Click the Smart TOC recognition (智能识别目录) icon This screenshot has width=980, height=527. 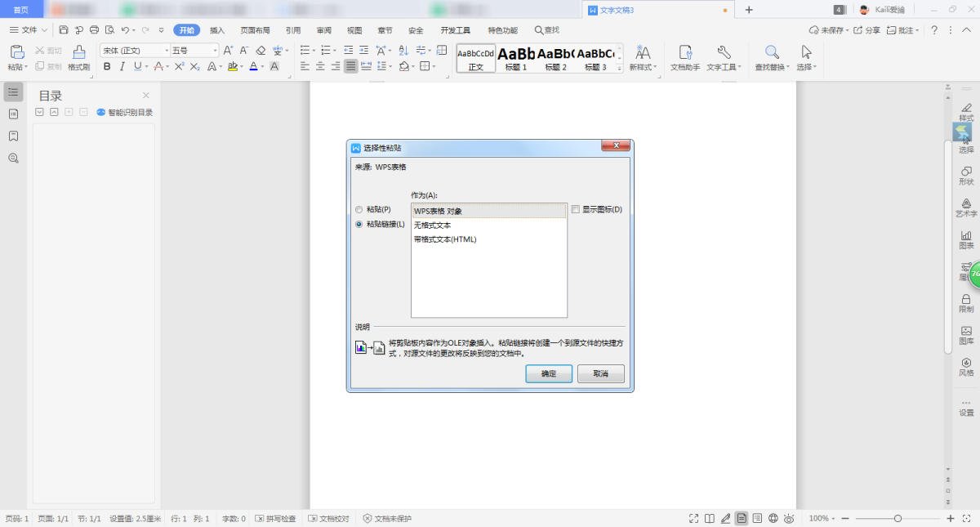(x=101, y=112)
